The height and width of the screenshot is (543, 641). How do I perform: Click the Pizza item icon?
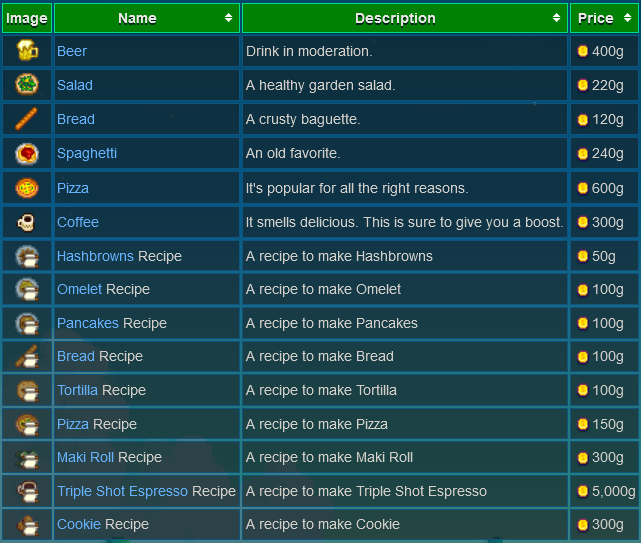(x=27, y=188)
